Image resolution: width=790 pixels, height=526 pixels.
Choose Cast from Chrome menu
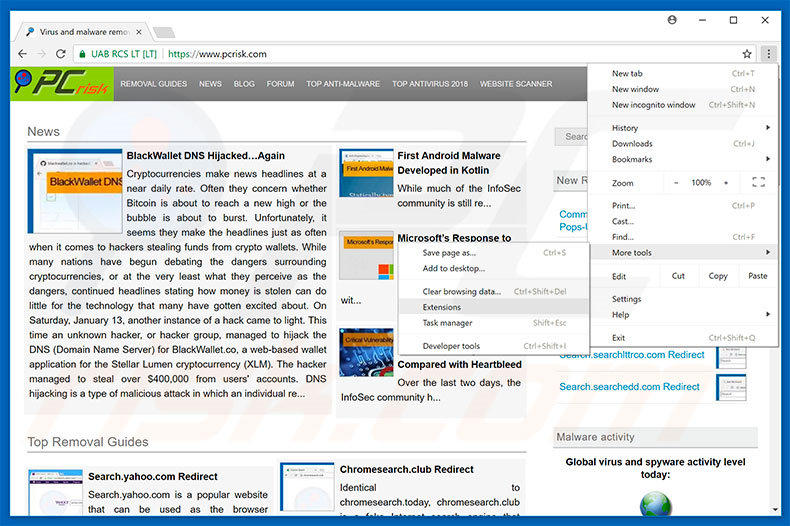pyautogui.click(x=683, y=221)
